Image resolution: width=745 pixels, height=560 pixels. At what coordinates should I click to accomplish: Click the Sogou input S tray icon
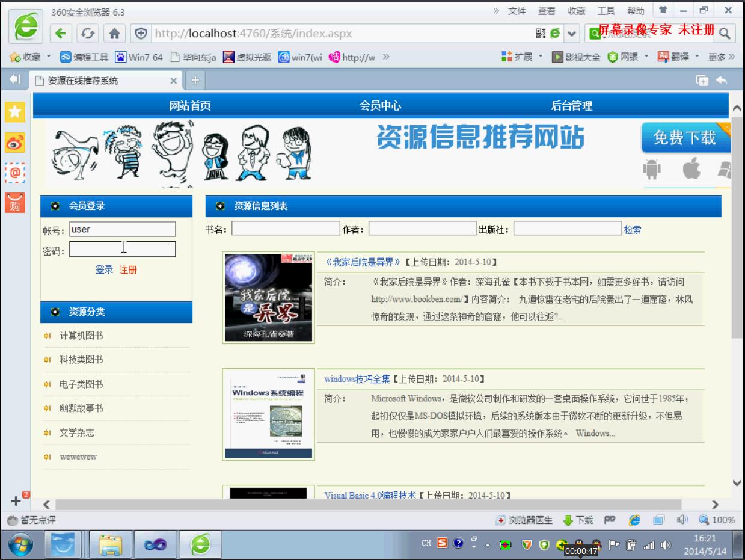(x=442, y=543)
